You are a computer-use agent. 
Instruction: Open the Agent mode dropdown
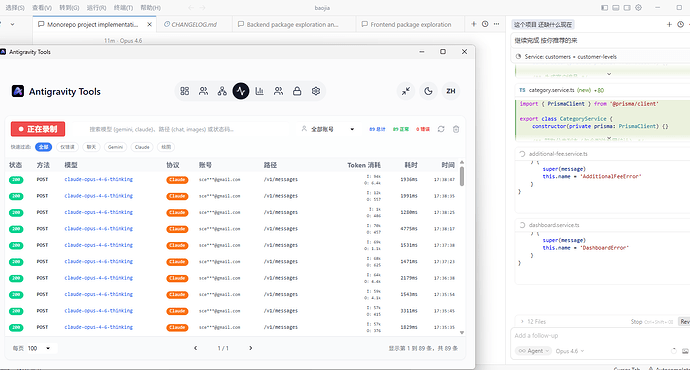click(533, 351)
